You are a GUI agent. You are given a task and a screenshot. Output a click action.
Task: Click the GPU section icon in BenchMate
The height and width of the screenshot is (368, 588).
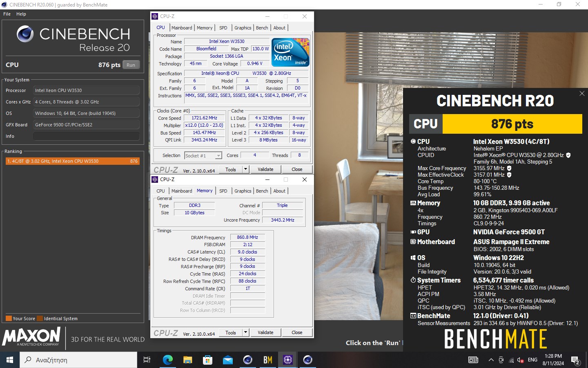tap(413, 232)
